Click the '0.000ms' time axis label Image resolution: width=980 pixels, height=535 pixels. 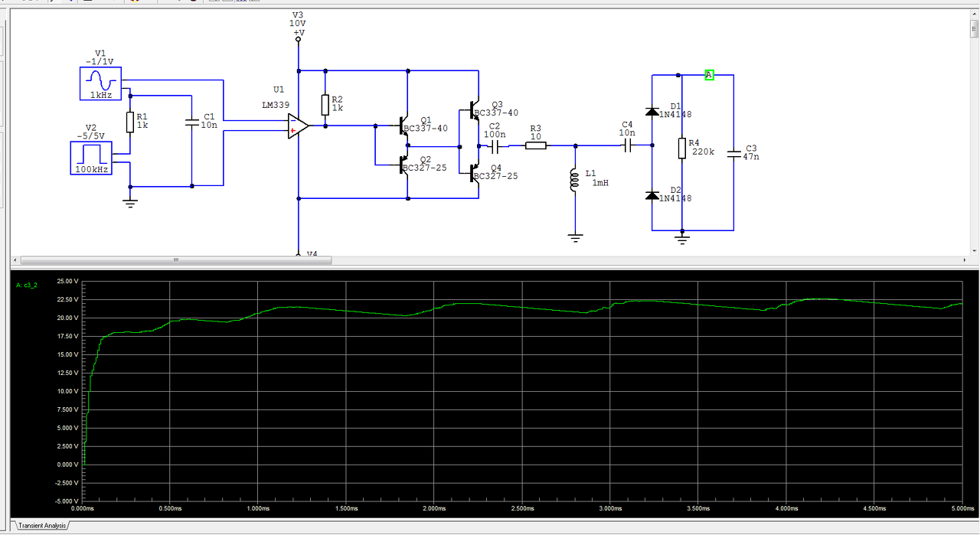point(82,508)
